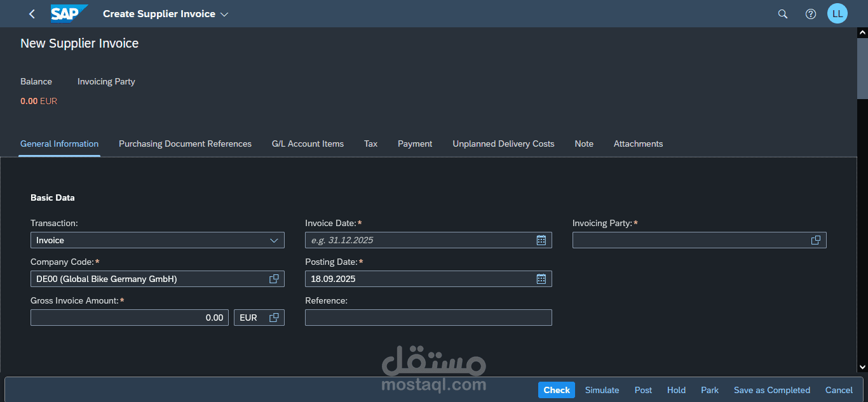Screen dimensions: 868x402
Task: Open the search magnifier icon
Action: (x=783, y=14)
